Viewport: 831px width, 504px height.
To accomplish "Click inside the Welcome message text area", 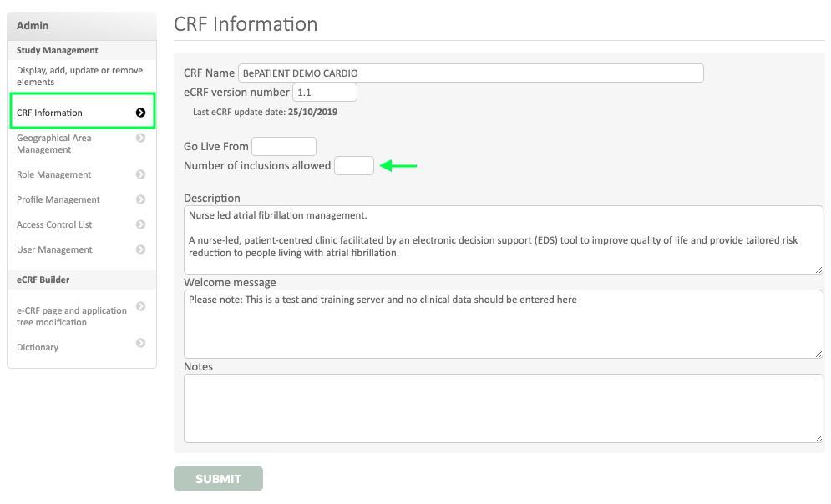I will [504, 324].
